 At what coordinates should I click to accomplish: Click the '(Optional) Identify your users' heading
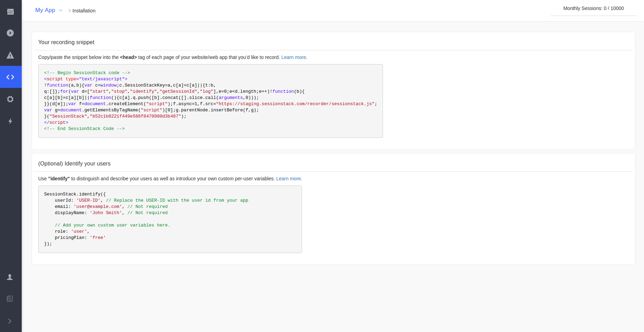(x=74, y=163)
